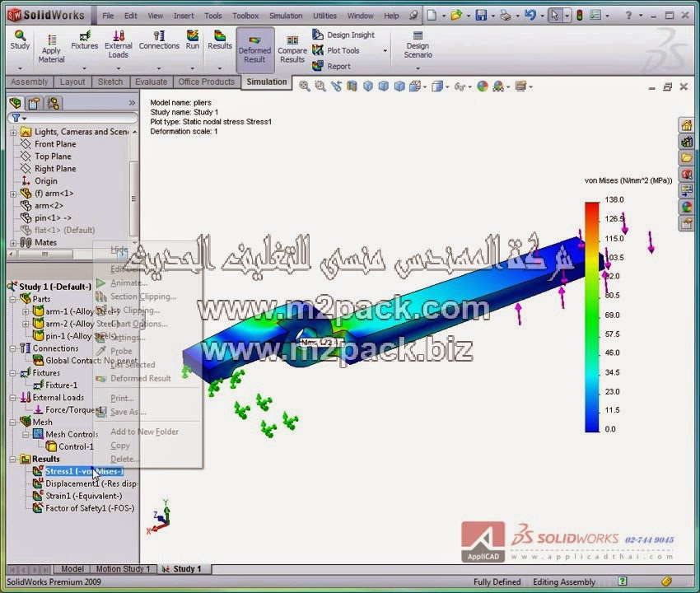Open Design Insight

point(343,35)
